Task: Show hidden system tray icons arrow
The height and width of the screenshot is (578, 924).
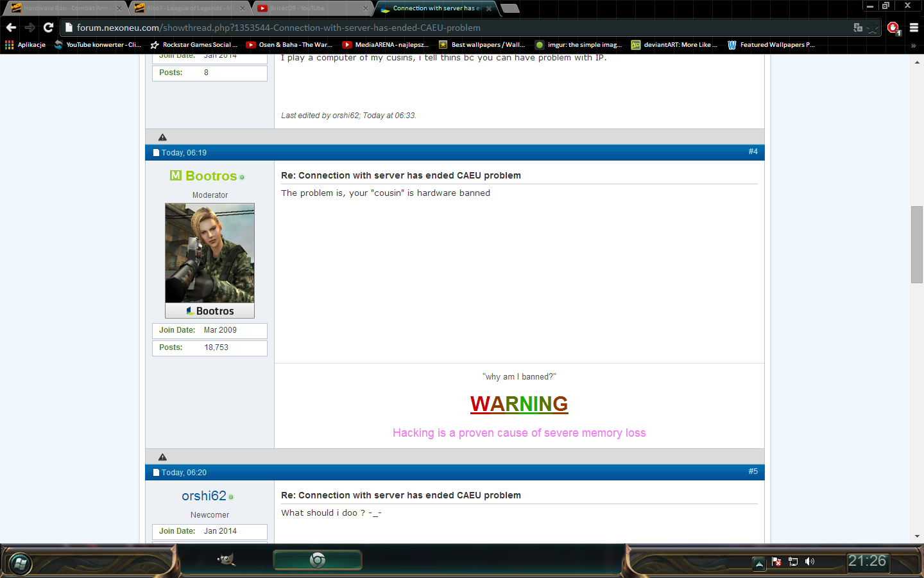Action: [759, 563]
